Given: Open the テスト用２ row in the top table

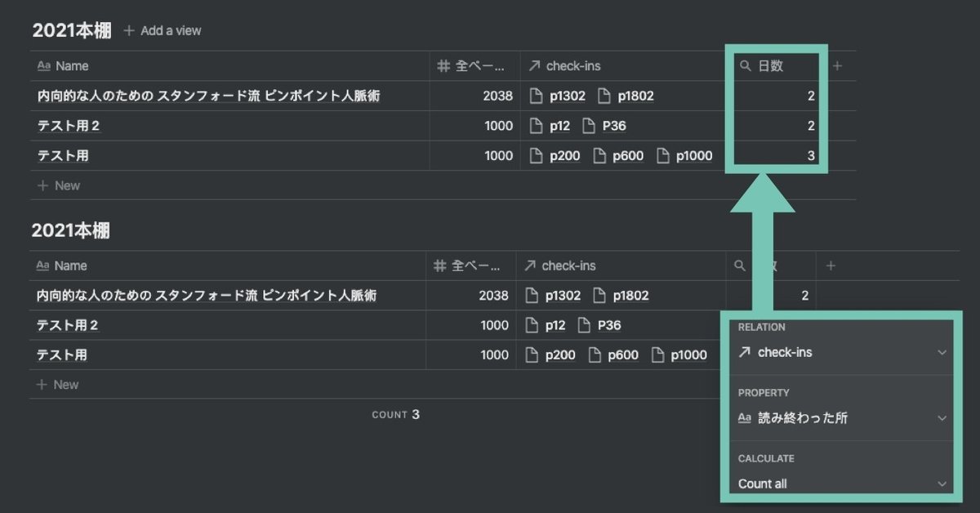Looking at the screenshot, I should click(69, 126).
